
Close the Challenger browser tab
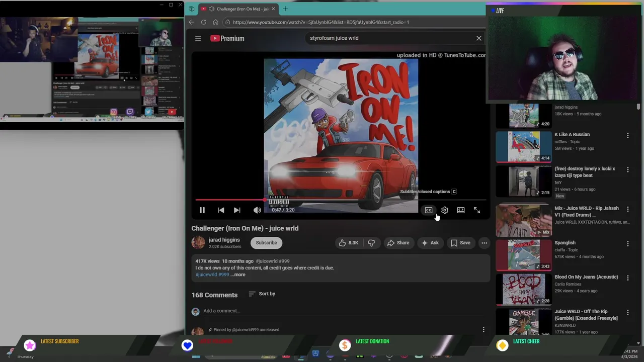[x=273, y=9]
